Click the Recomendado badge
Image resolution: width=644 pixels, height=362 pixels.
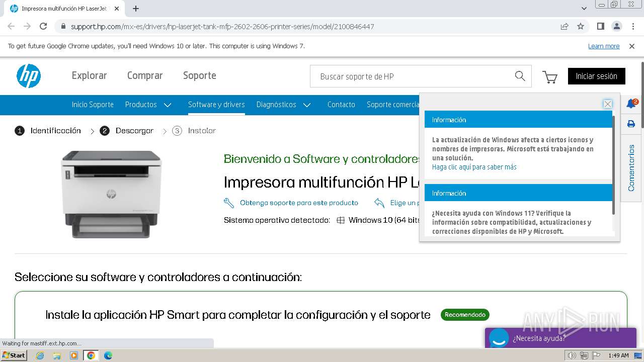(x=465, y=315)
